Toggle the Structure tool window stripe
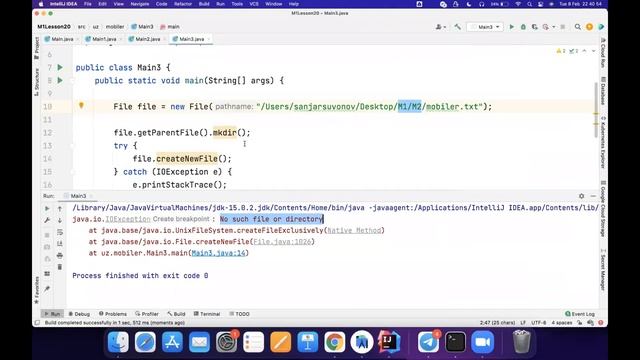The width and height of the screenshot is (640, 360). (x=37, y=82)
